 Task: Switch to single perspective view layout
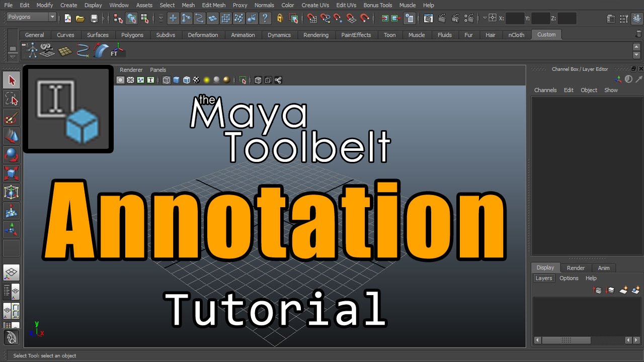(12, 273)
